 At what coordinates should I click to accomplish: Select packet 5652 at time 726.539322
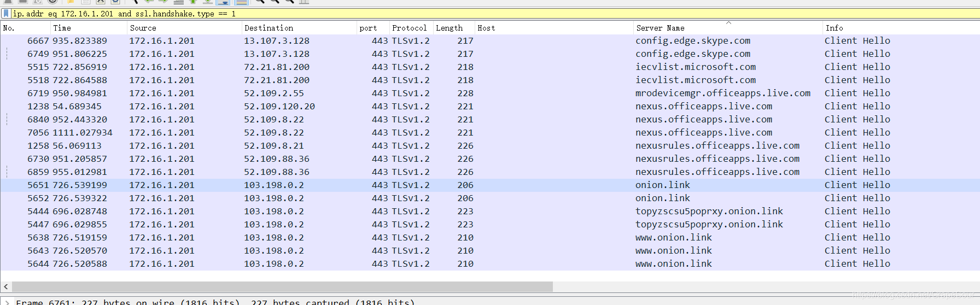click(x=490, y=198)
